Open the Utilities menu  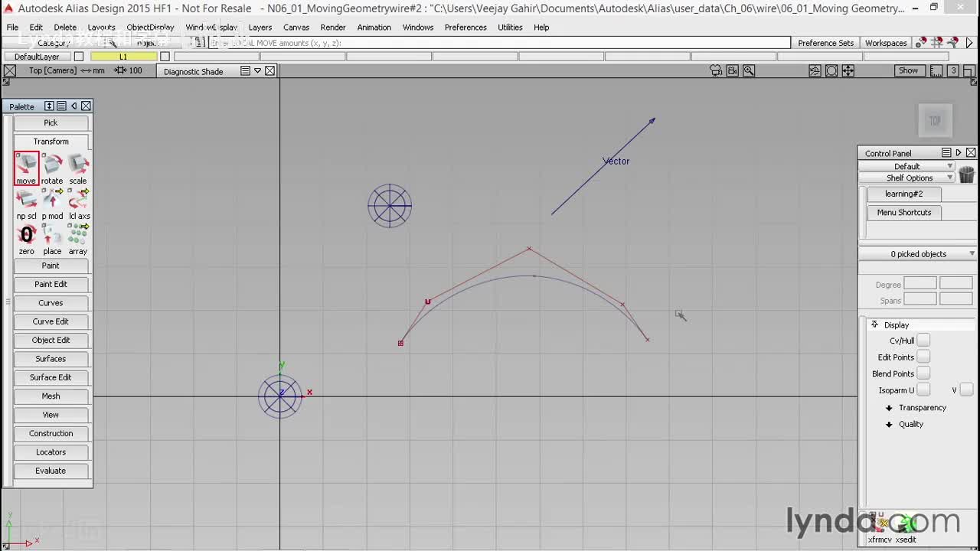click(x=510, y=28)
